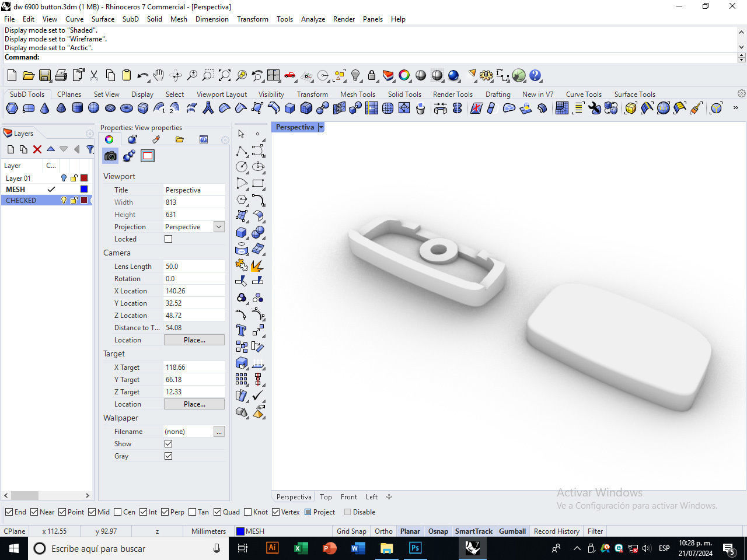
Task: Click the wallpaper Filename browse button
Action: click(x=219, y=432)
